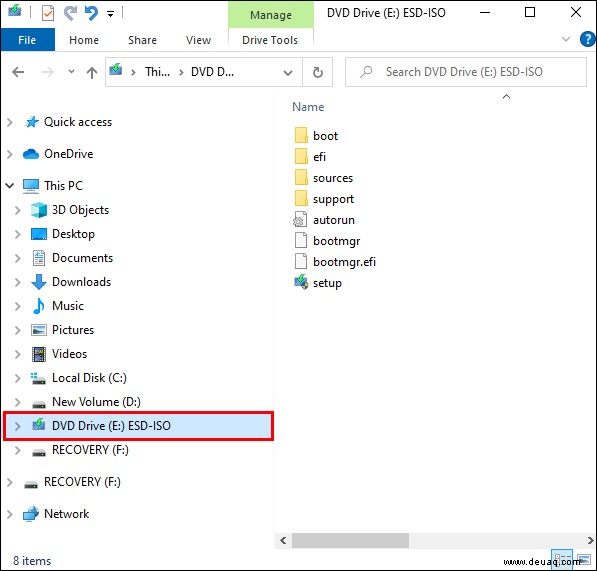Select DVD Drive (E:) ESD-ISO in the tree

tap(111, 426)
